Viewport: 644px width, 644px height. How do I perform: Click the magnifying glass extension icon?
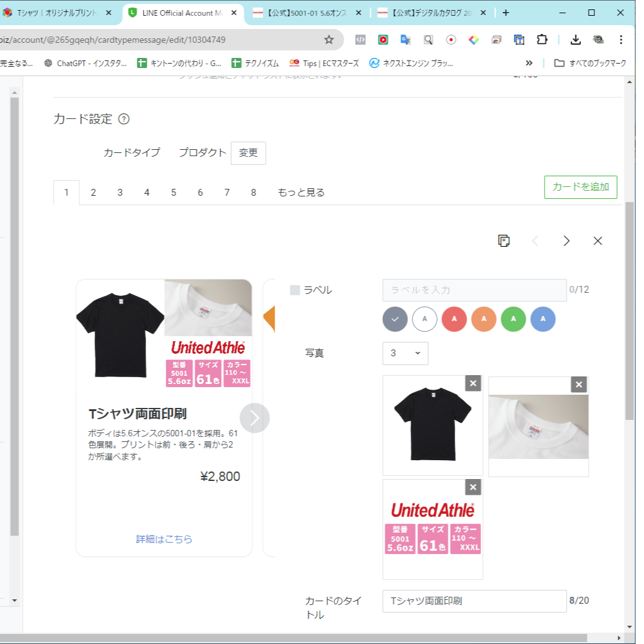coord(428,40)
